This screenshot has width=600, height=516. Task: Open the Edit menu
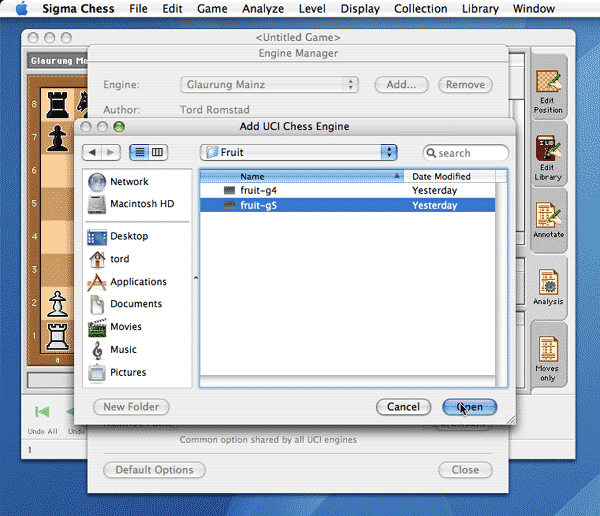tap(172, 8)
